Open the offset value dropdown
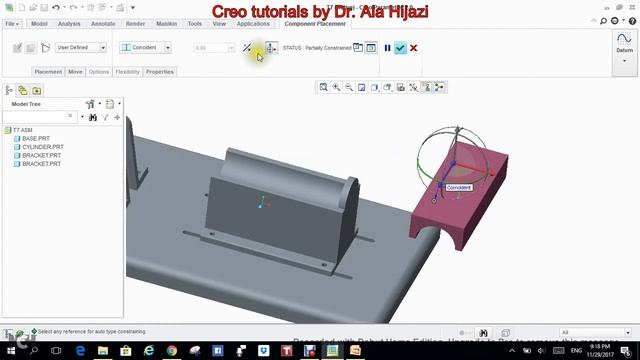This screenshot has width=640, height=360. [x=231, y=48]
